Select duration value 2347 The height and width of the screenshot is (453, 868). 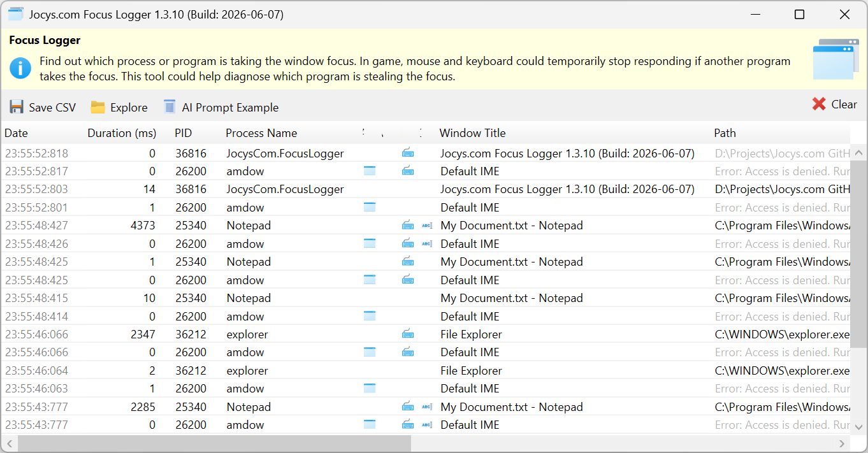(x=143, y=334)
